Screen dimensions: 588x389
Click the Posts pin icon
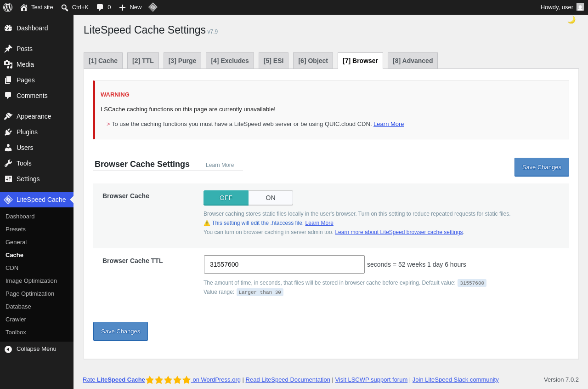(x=8, y=49)
